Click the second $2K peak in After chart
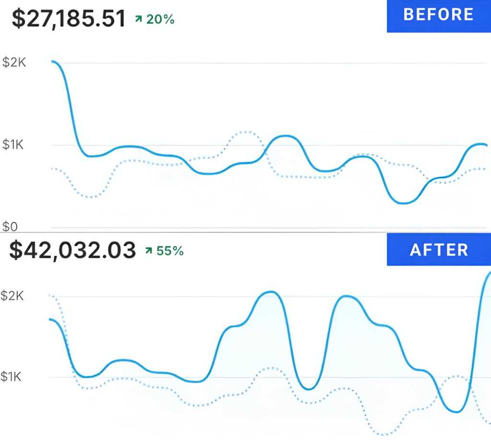 click(x=346, y=296)
